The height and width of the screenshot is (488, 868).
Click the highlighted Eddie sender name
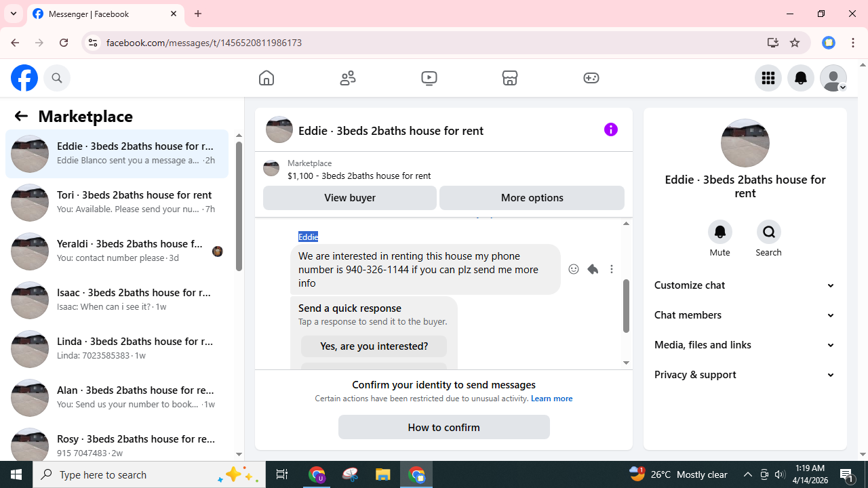308,237
